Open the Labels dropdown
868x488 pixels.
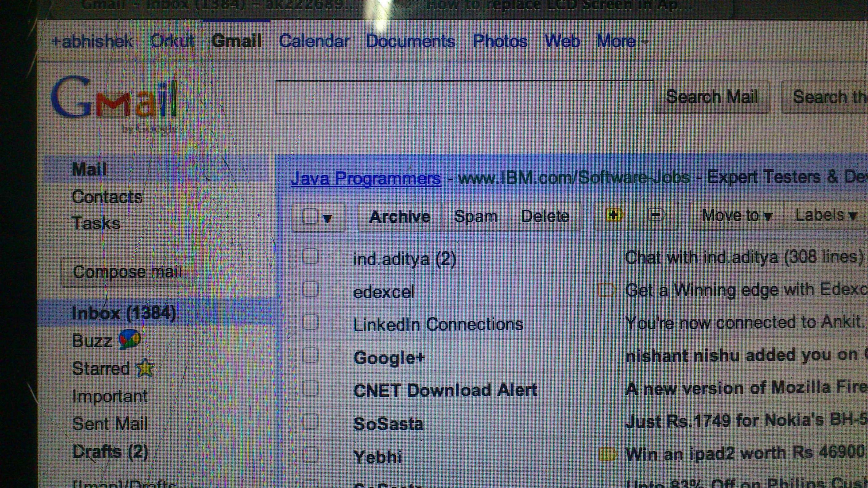(x=826, y=215)
